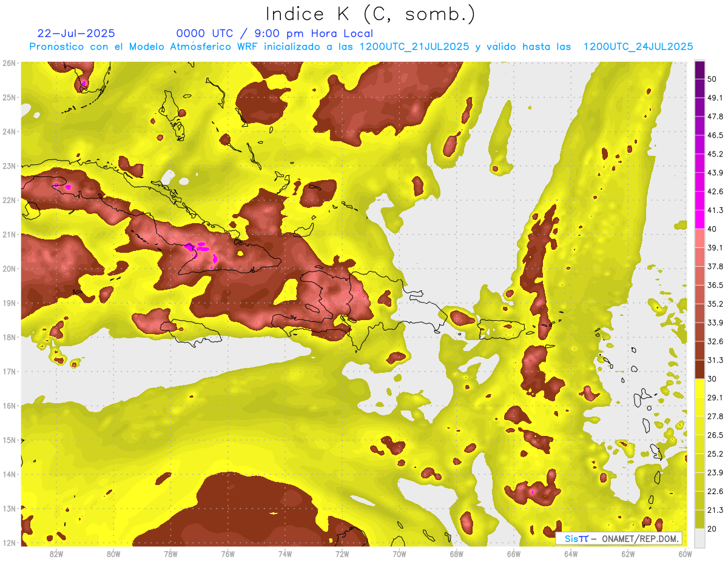Click the "0000 UTC / 9:00 pm Hora Local" text

(x=275, y=33)
